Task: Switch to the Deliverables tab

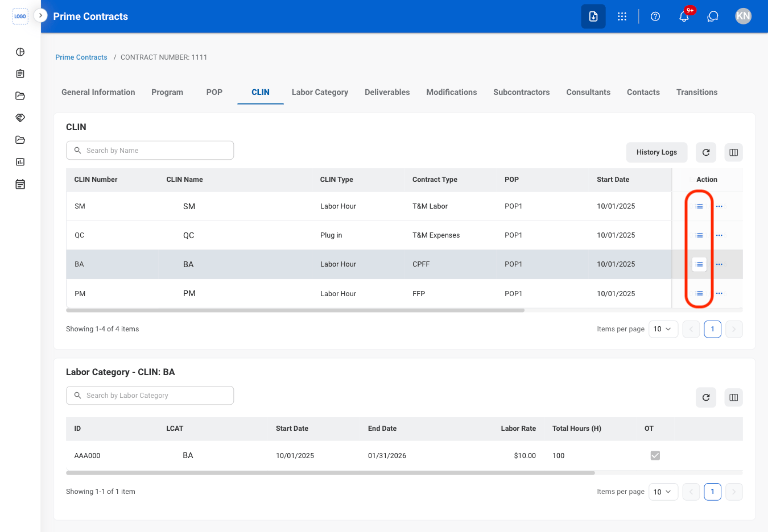Action: coord(387,92)
